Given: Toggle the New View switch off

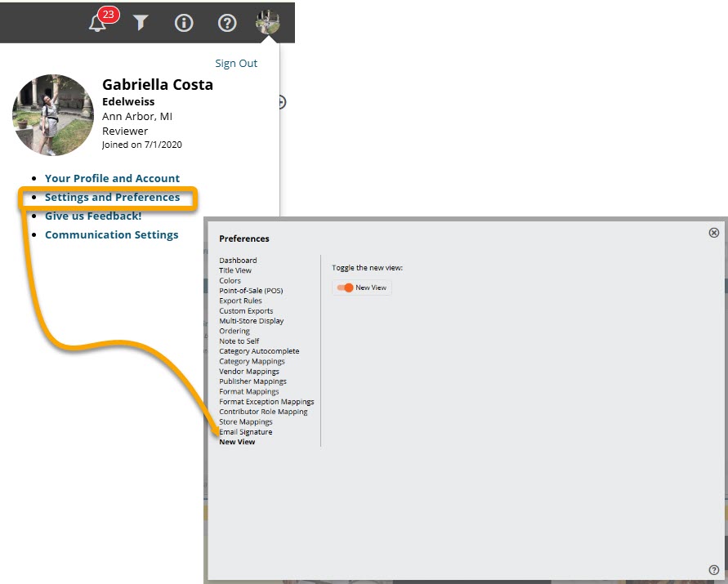Looking at the screenshot, I should pos(345,288).
